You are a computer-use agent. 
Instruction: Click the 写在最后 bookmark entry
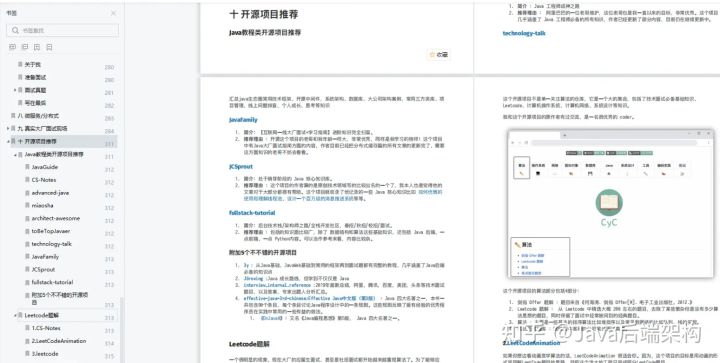point(35,103)
